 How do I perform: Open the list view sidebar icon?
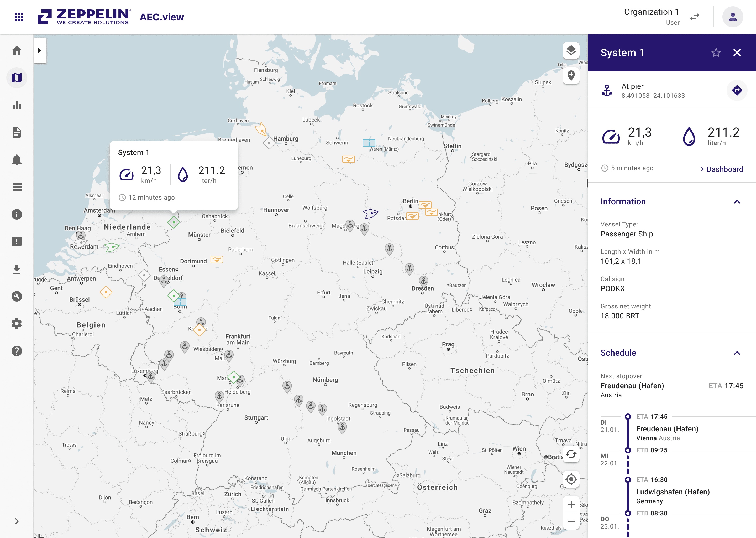[x=17, y=187]
